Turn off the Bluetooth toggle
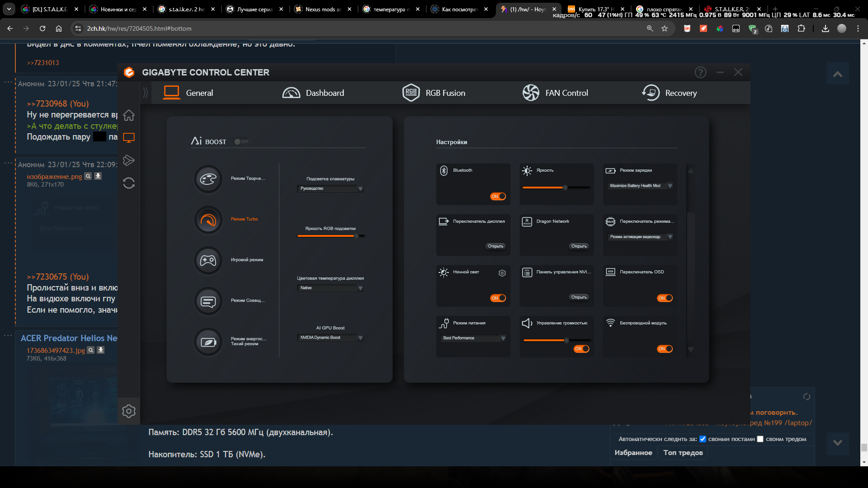868x488 pixels. (498, 196)
